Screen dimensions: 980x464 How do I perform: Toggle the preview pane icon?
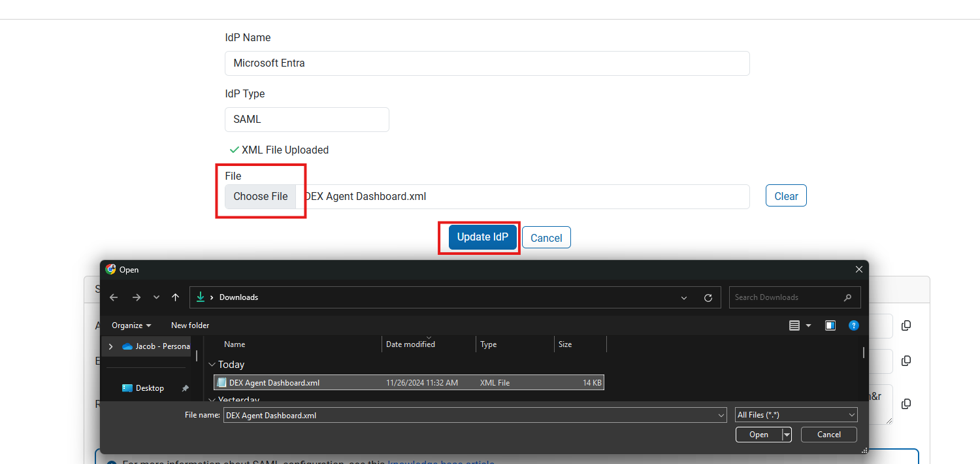pyautogui.click(x=830, y=325)
